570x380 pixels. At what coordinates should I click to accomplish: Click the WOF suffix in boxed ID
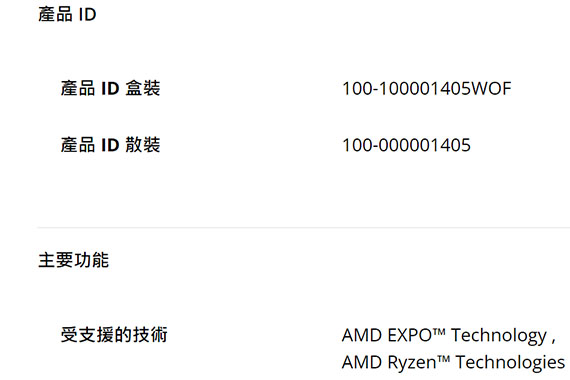[491, 89]
